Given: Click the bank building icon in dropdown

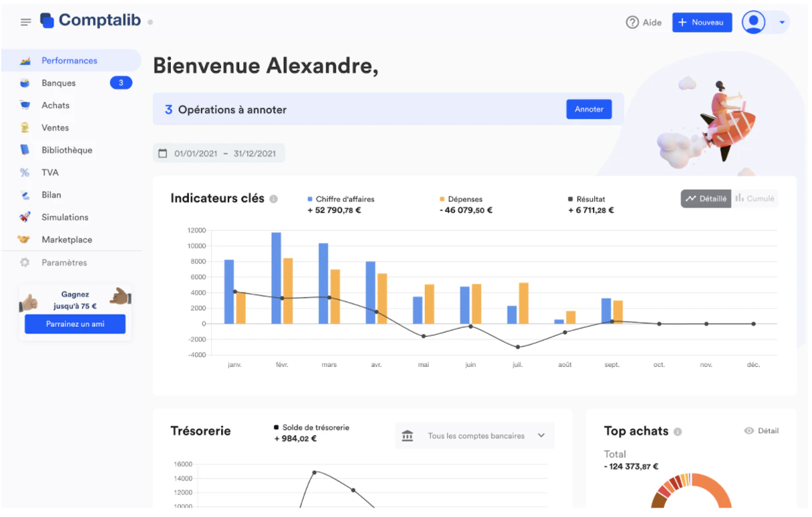Looking at the screenshot, I should (407, 436).
